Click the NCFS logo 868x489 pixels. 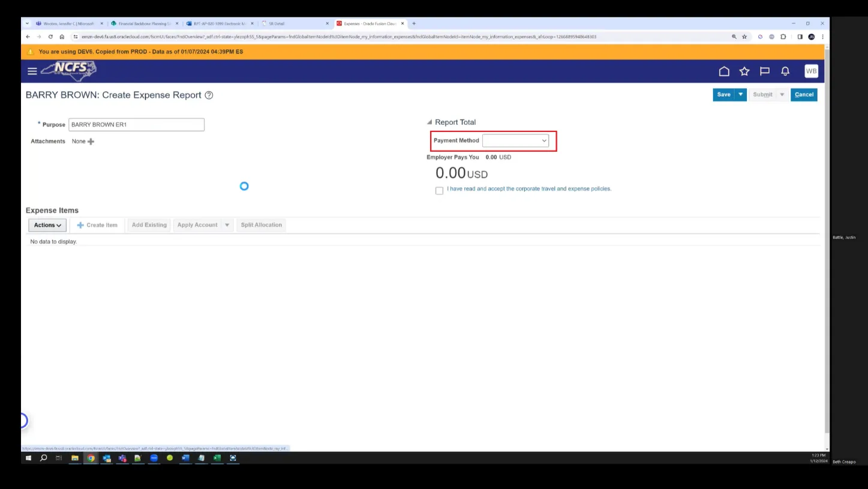point(69,71)
